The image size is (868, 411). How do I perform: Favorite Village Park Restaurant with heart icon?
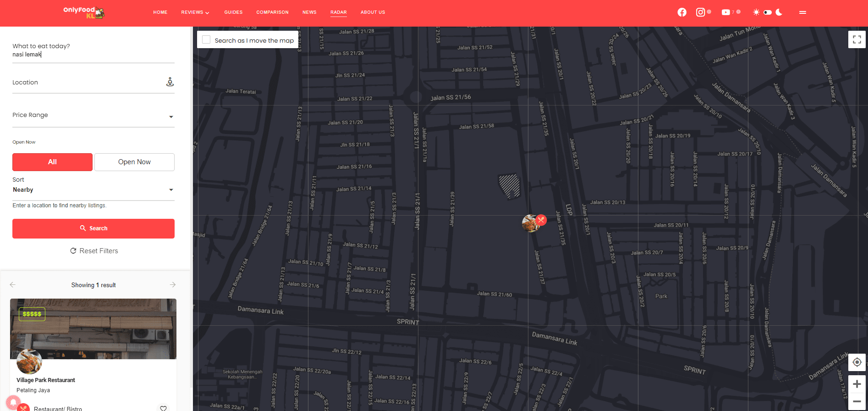coord(163,408)
